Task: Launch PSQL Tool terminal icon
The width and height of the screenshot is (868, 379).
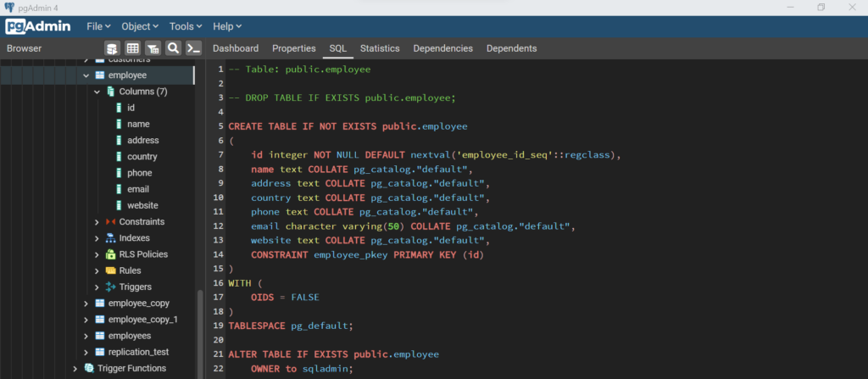Action: click(x=193, y=48)
